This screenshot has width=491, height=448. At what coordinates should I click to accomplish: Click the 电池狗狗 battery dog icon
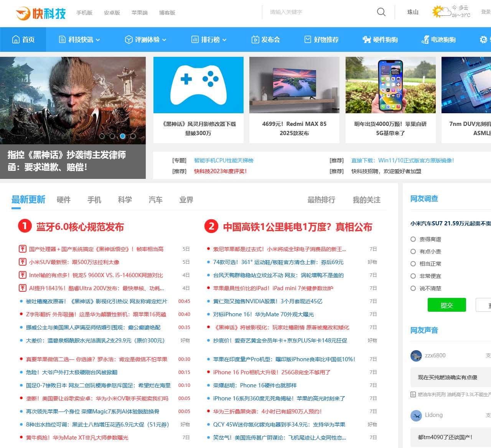point(425,40)
